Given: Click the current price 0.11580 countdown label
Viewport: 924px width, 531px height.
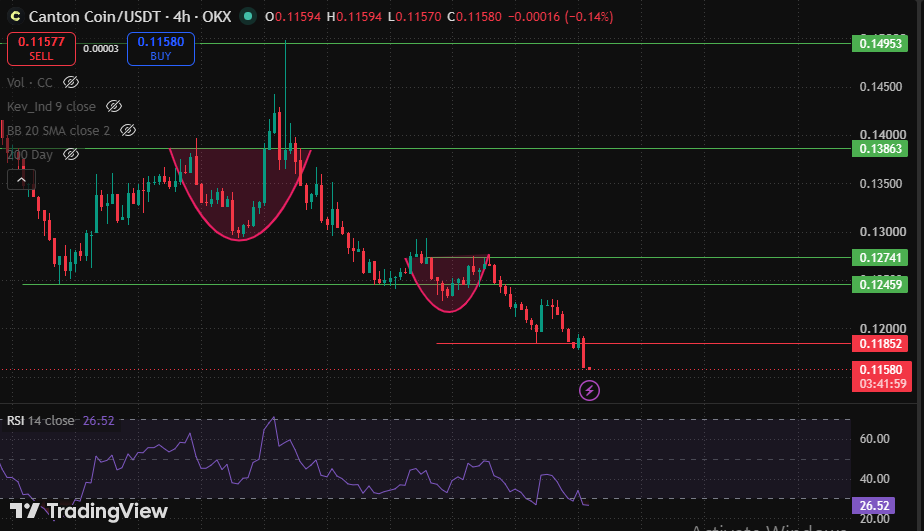Looking at the screenshot, I should pyautogui.click(x=882, y=377).
